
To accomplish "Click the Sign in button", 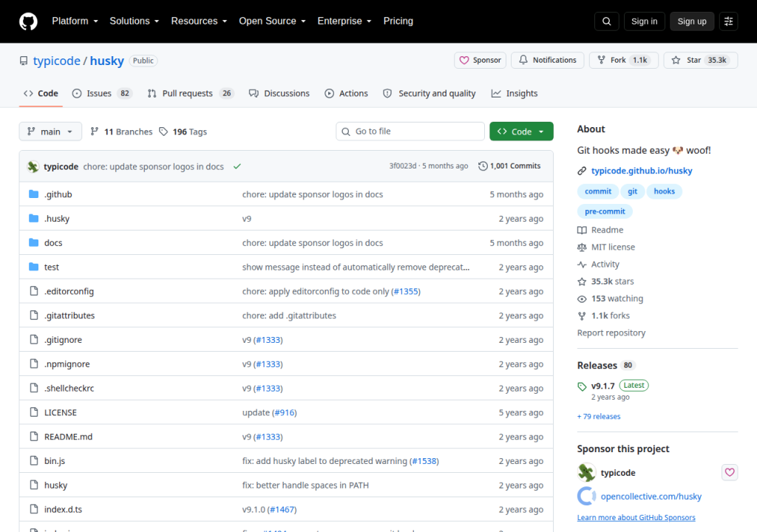I will click(644, 21).
